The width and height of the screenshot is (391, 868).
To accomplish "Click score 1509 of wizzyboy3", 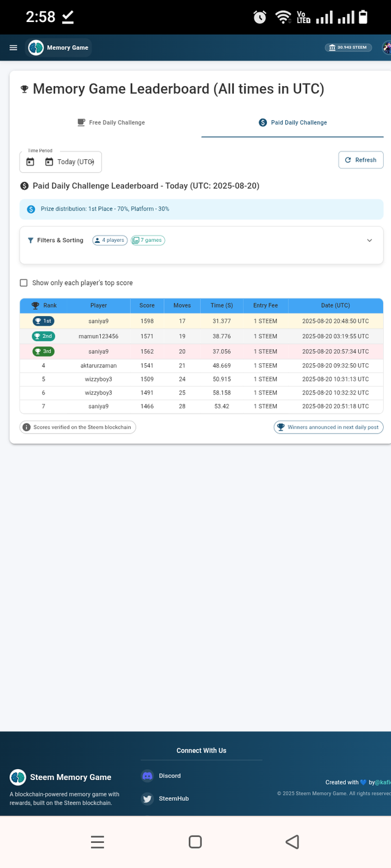I will pyautogui.click(x=147, y=379).
